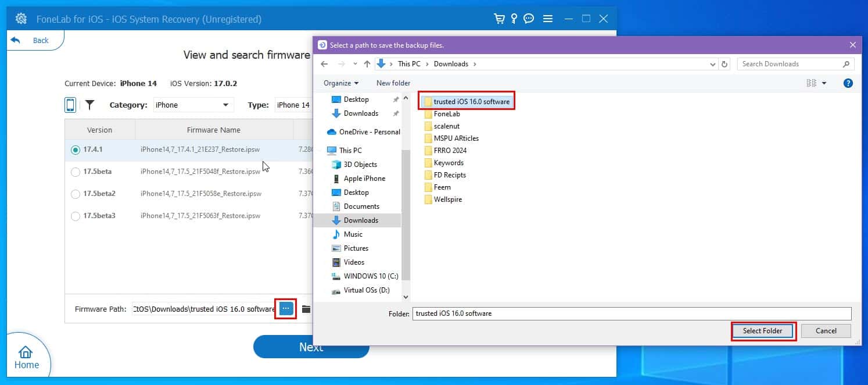Click the shopping cart icon in title bar

click(499, 19)
